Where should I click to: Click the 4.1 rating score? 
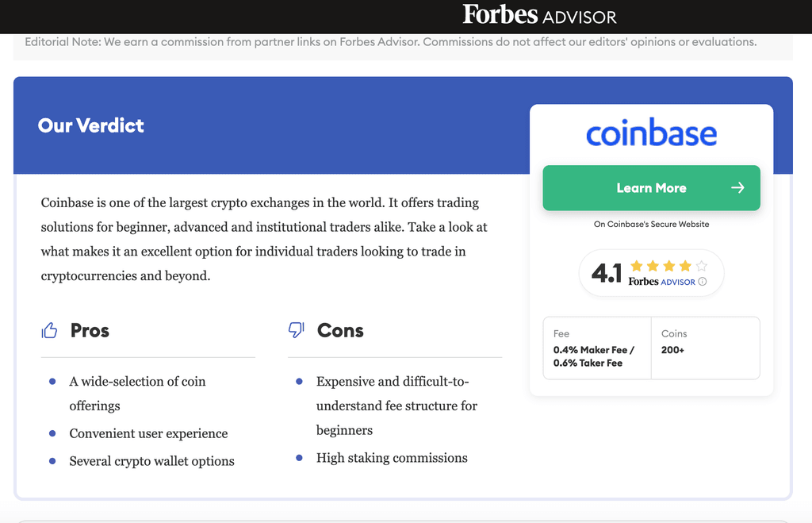pyautogui.click(x=607, y=272)
